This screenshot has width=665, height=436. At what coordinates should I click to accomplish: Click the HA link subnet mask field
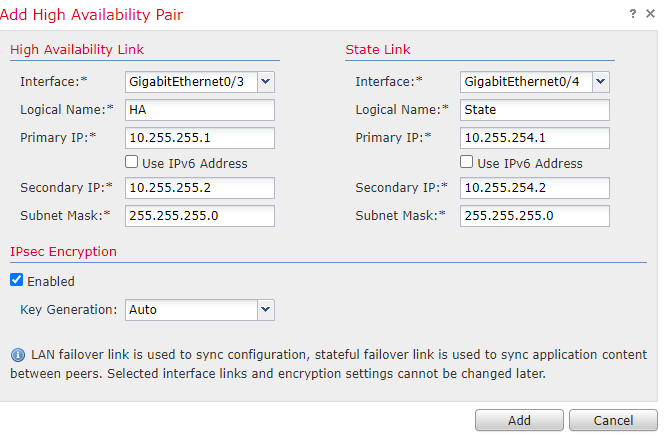click(x=200, y=216)
